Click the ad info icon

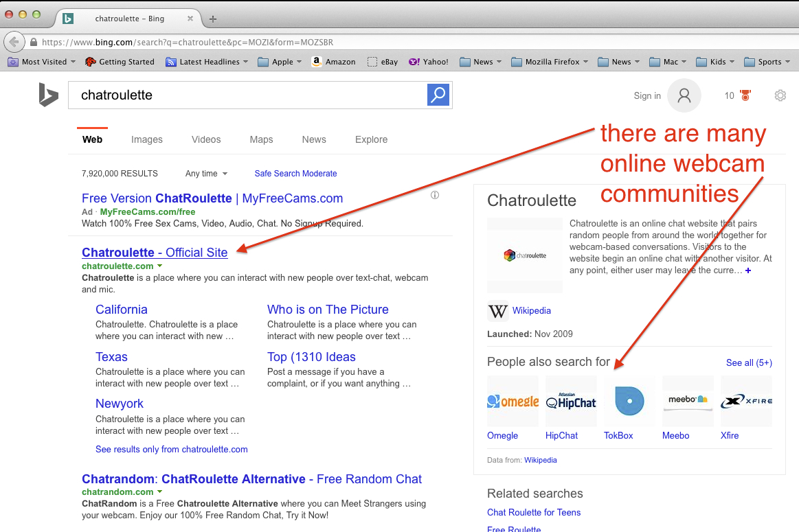click(435, 195)
